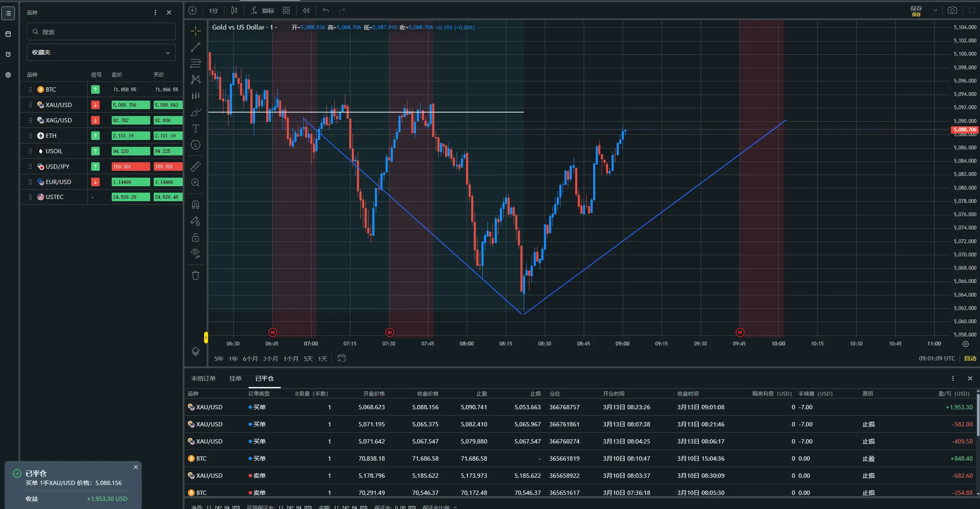Select the 3个月 time range
The height and width of the screenshot is (509, 980).
pyautogui.click(x=270, y=359)
